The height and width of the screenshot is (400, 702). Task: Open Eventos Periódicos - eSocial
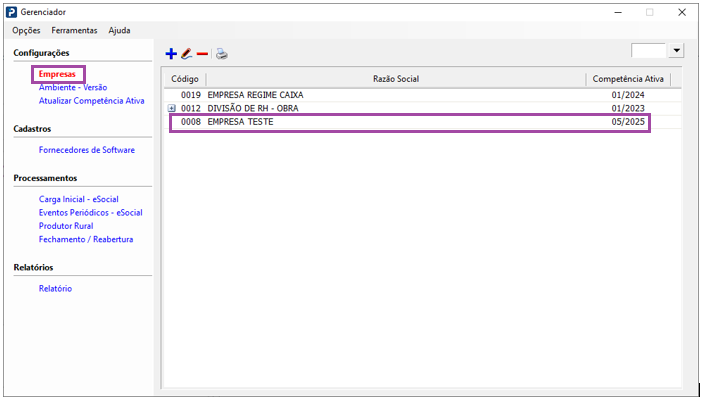tap(91, 213)
